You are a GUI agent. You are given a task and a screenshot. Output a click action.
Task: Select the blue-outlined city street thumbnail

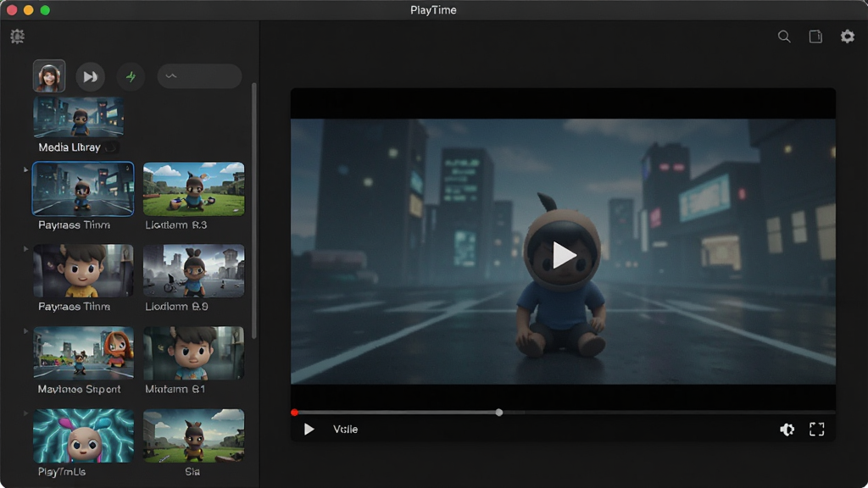point(83,189)
